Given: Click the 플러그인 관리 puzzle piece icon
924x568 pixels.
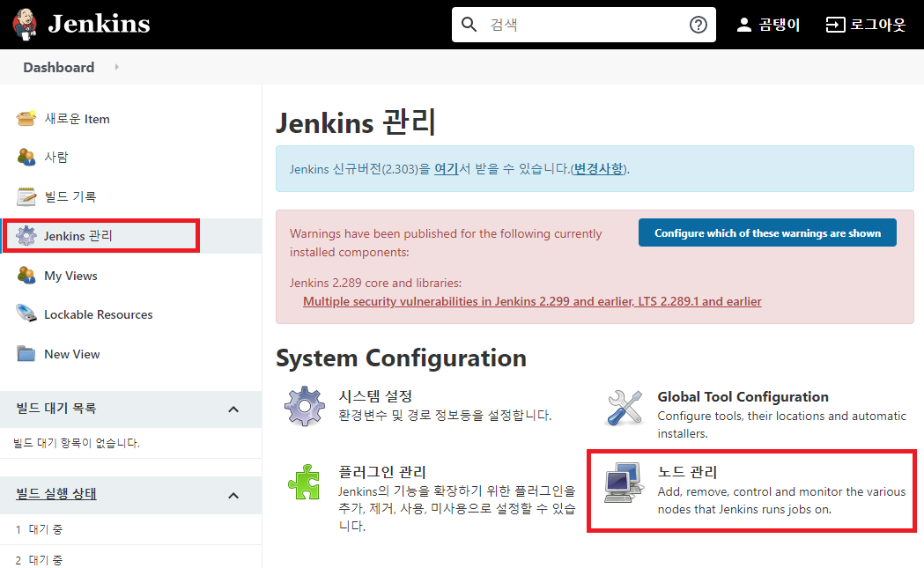Looking at the screenshot, I should pyautogui.click(x=304, y=482).
